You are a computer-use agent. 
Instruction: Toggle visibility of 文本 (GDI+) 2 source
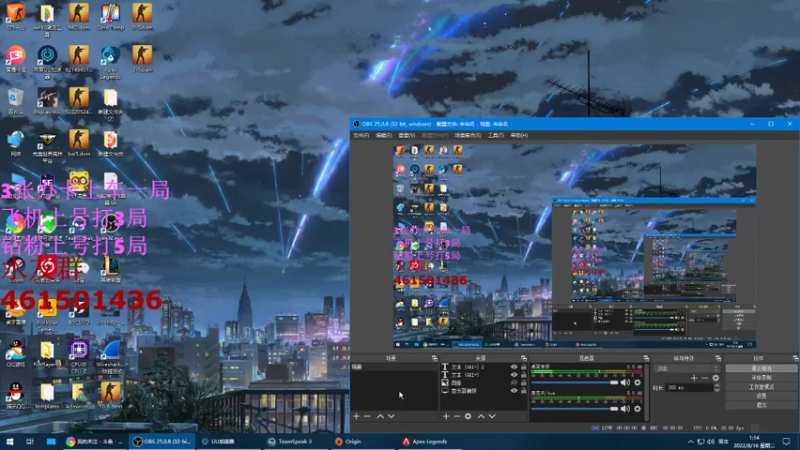tap(514, 367)
